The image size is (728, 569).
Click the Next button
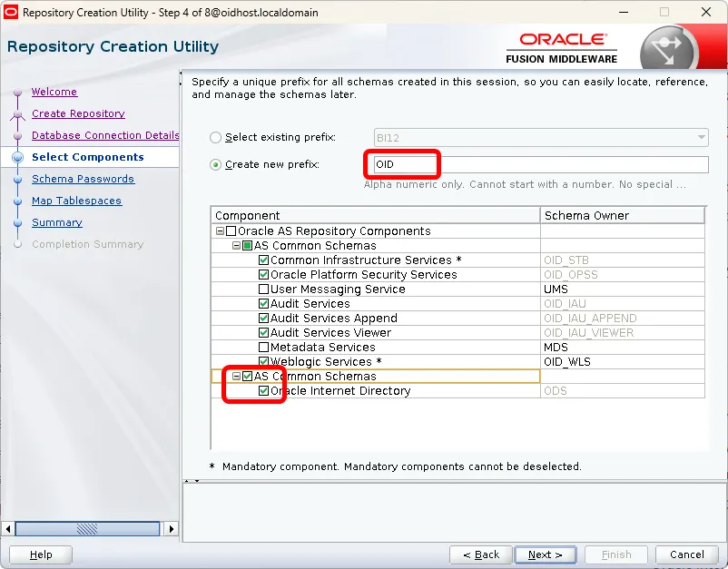[x=546, y=554]
